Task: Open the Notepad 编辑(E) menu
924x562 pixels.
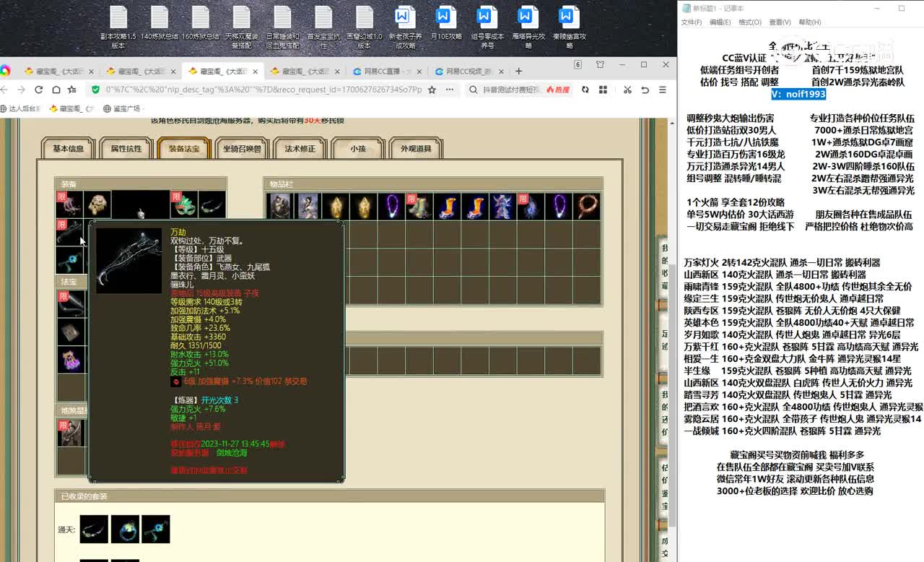Action: pos(720,22)
